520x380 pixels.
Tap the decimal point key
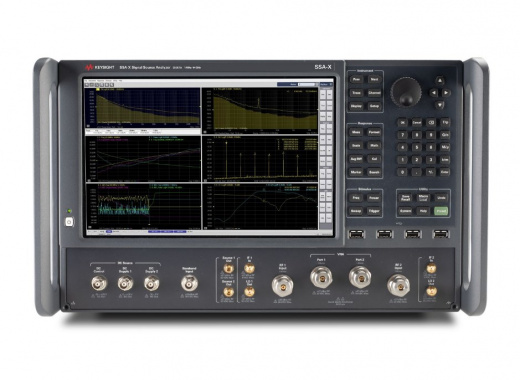point(417,172)
